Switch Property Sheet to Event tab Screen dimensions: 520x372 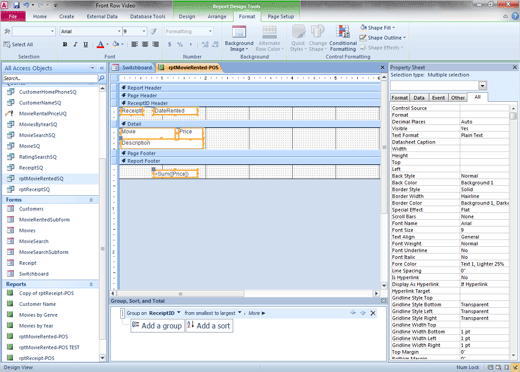[x=438, y=98]
